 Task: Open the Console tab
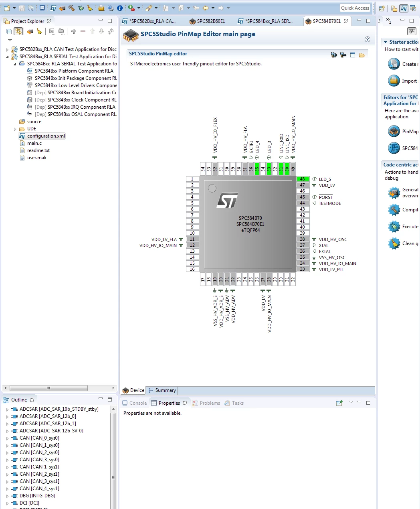[135, 403]
